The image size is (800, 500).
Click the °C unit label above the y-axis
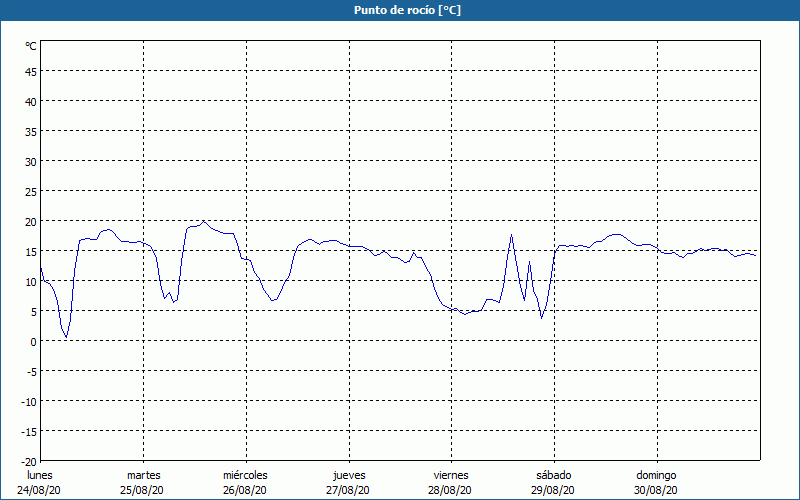tap(31, 46)
